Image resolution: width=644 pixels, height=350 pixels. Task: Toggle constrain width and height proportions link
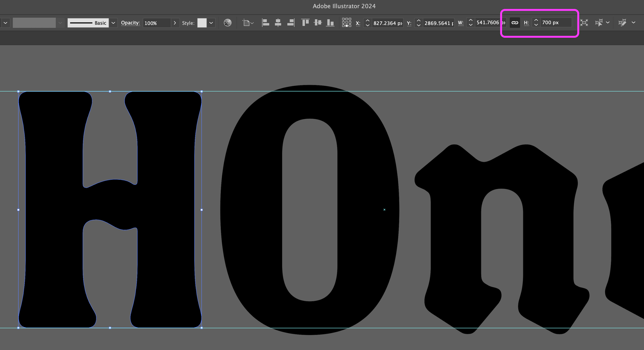(515, 23)
